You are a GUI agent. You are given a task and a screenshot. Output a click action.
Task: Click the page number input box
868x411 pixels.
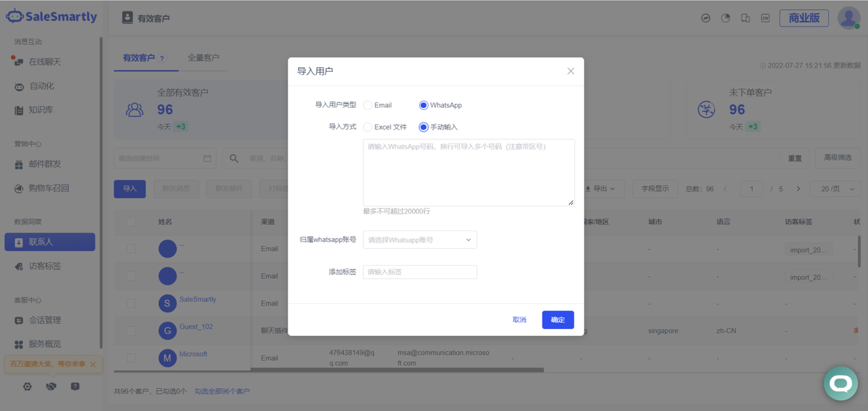tap(751, 189)
